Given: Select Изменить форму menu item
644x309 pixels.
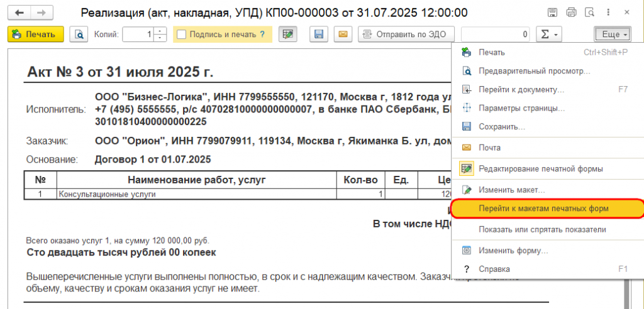Looking at the screenshot, I should coord(547,251).
